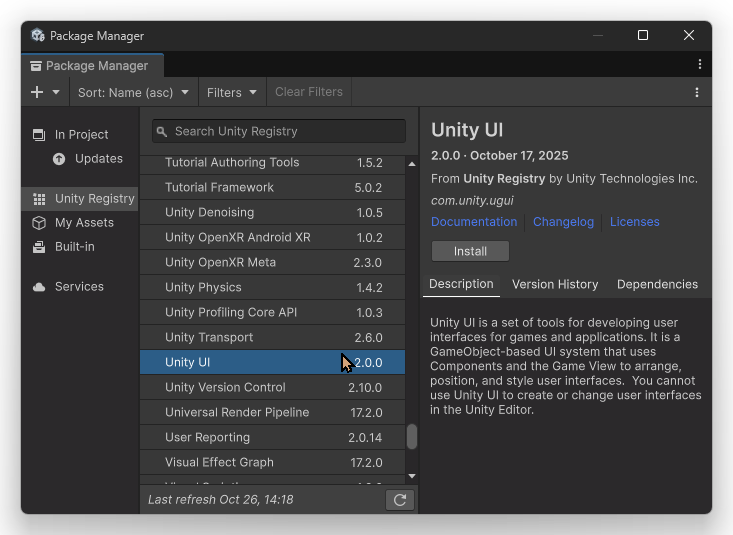Open the toolbar three-dot options menu
This screenshot has width=733, height=535.
697,92
